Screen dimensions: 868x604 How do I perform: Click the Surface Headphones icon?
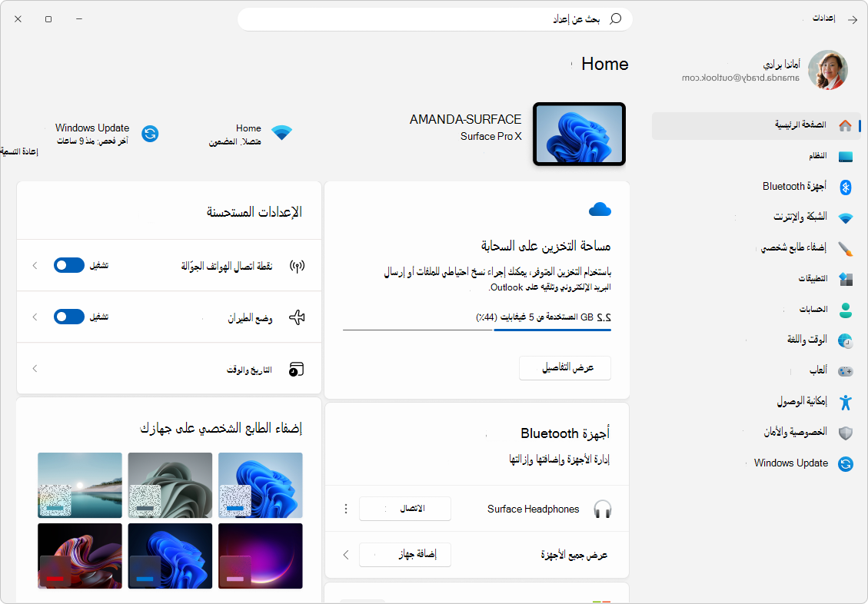[x=602, y=509]
